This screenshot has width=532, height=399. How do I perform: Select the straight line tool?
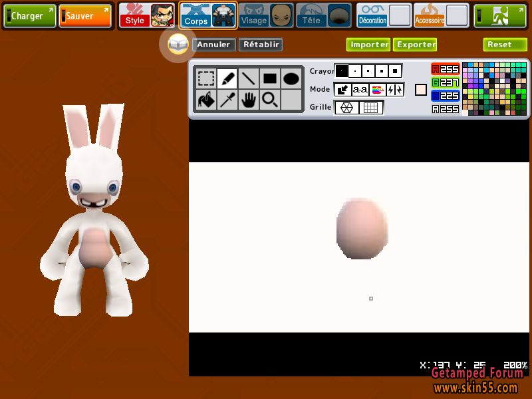(x=248, y=78)
